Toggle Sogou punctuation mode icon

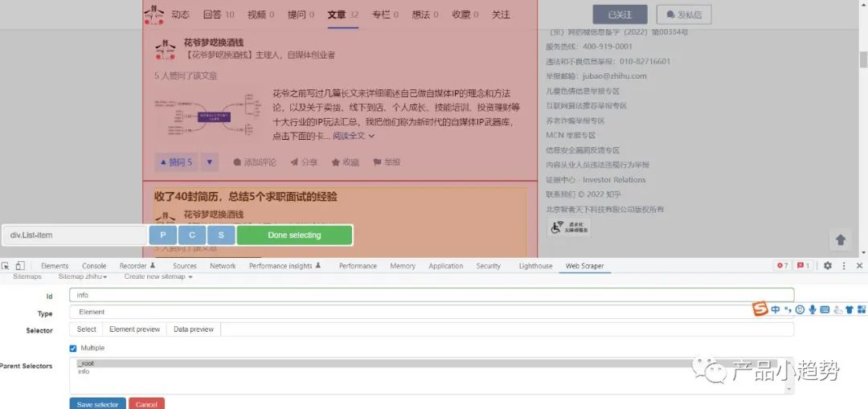[788, 309]
